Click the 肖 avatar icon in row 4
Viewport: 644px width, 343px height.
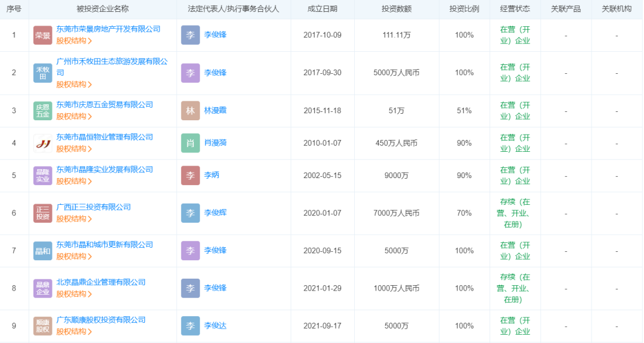pos(190,143)
